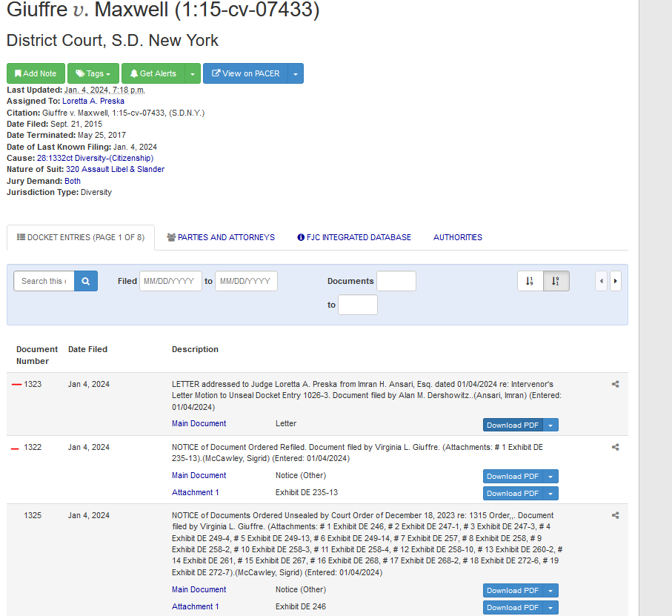Open the Tags dropdown
This screenshot has height=616, width=672.
93,73
